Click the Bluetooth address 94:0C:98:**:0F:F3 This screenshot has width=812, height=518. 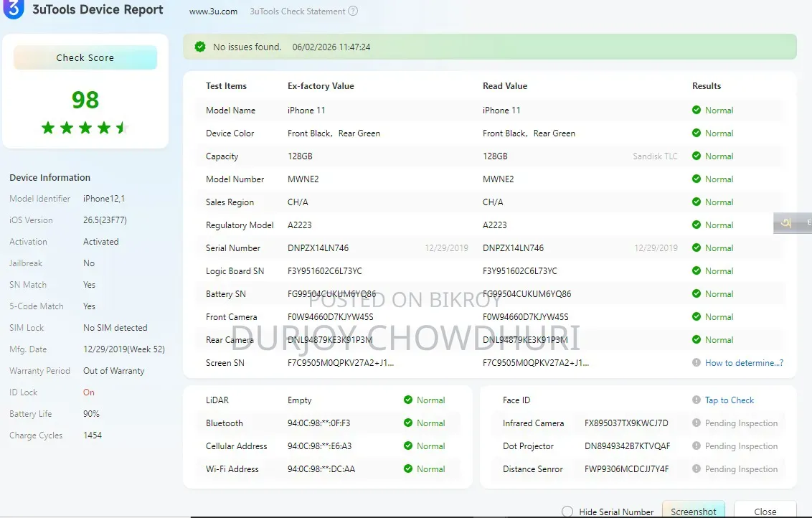318,423
